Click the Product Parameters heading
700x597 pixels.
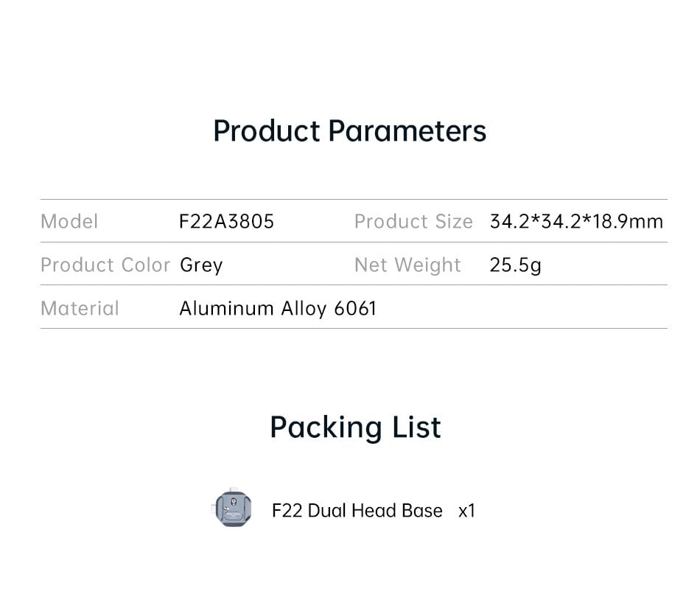(x=349, y=131)
